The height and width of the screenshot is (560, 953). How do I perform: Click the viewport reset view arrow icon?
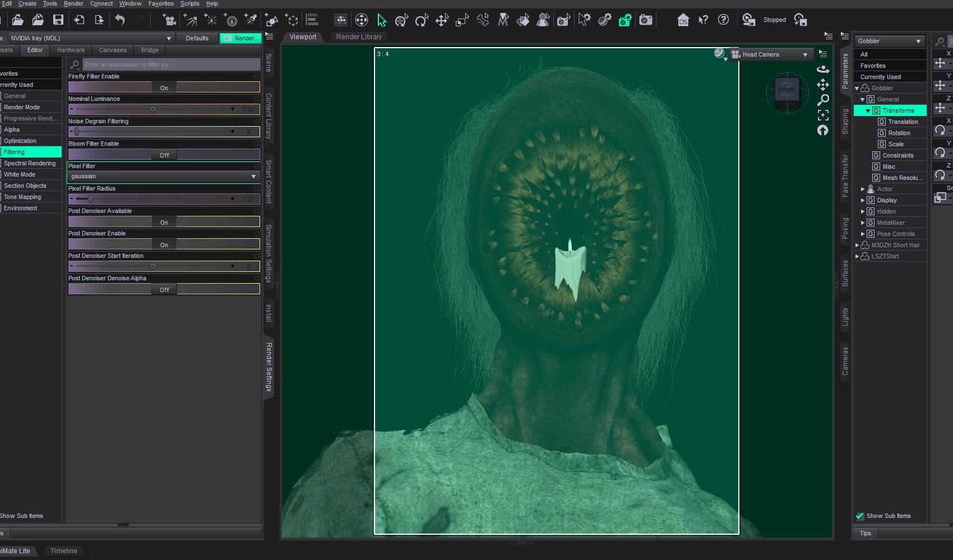point(823,130)
